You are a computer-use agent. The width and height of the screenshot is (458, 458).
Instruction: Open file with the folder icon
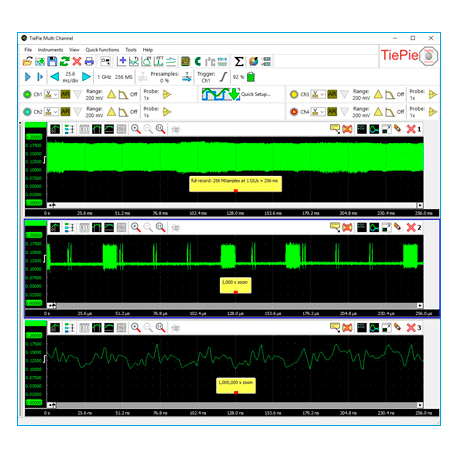pos(28,61)
